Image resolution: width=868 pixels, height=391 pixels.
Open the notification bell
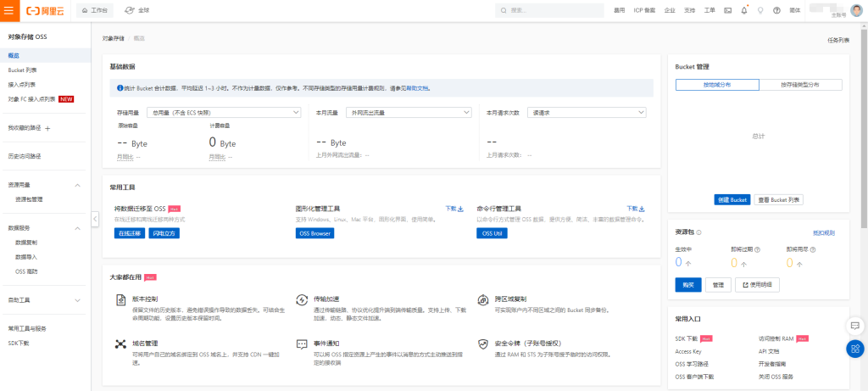(x=744, y=10)
